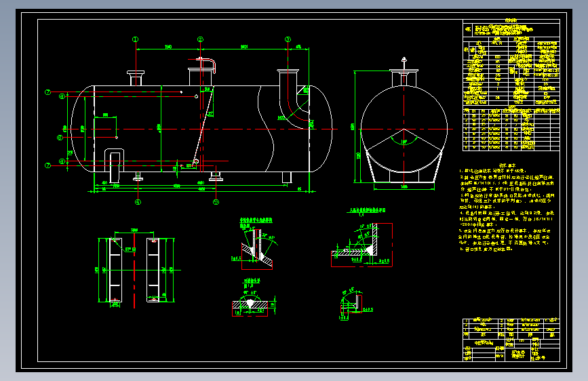This screenshot has width=588, height=381.
Task: Pick the topmost balloon number 6 at left
Action: pyautogui.click(x=62, y=96)
